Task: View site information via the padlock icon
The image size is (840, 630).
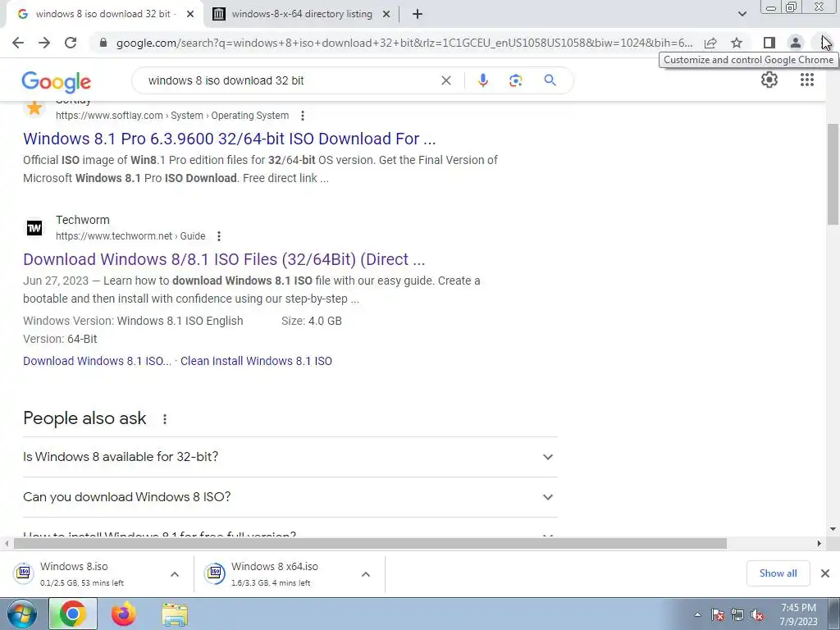Action: [x=103, y=43]
